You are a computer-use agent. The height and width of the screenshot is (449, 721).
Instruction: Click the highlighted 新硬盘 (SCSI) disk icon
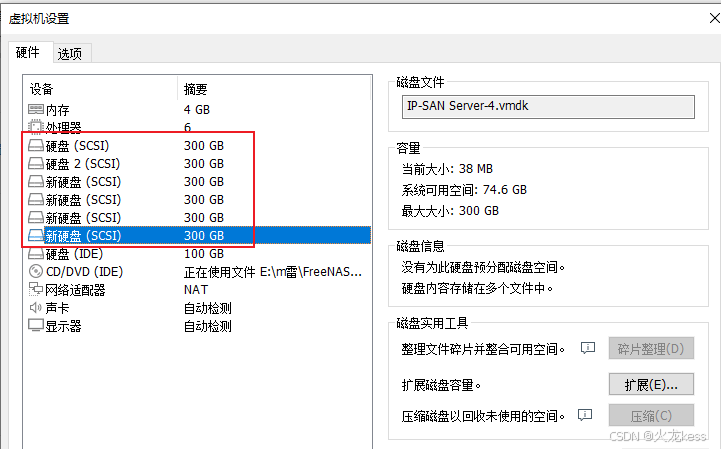click(36, 236)
